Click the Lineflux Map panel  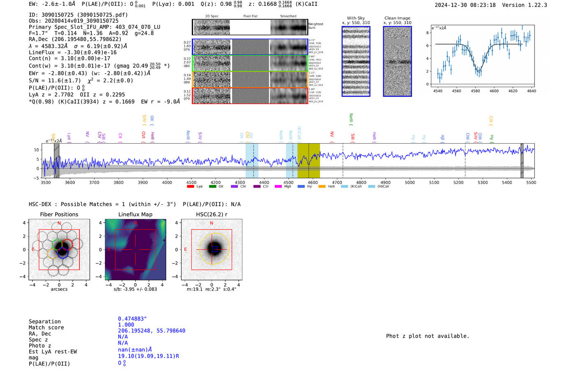coord(135,250)
